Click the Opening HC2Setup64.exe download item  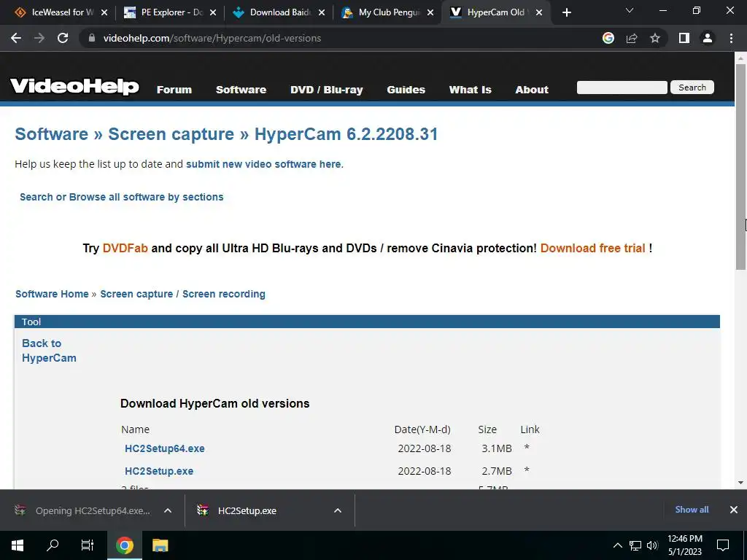click(82, 510)
